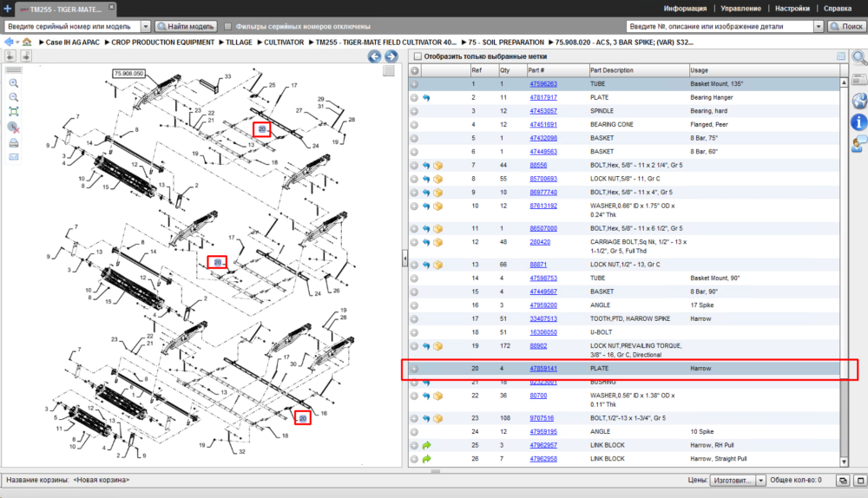Click the green arrow icon on row 26 LINK BLOCK
The image size is (868, 498).
click(426, 459)
